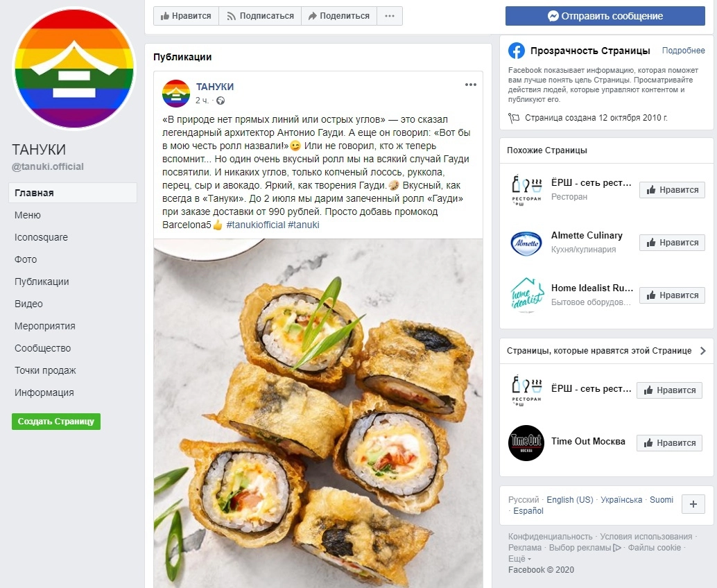Image resolution: width=717 pixels, height=588 pixels.
Task: Open the ЁРШ restaurant logo in Similar Pages
Action: point(526,189)
